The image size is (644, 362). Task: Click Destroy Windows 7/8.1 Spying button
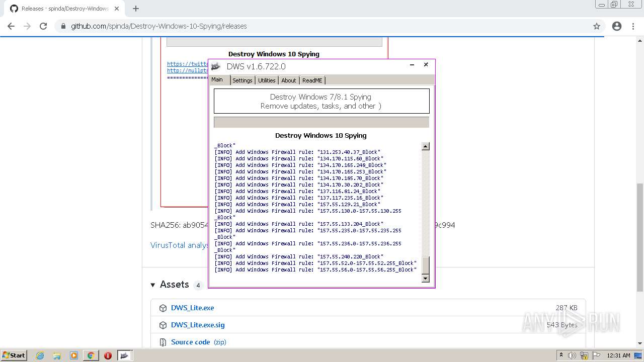(x=321, y=101)
